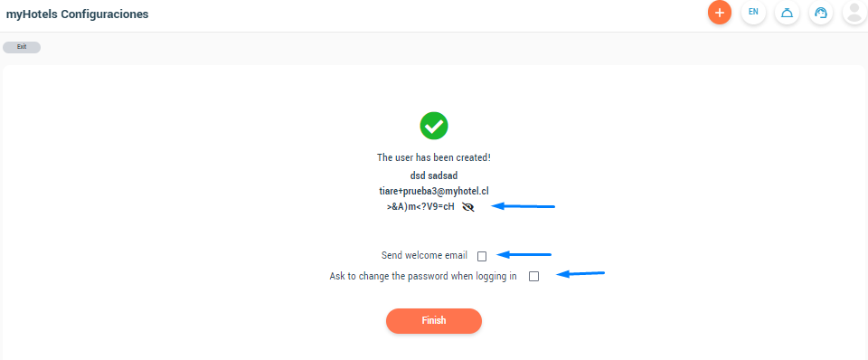
Task: Click the Finish button
Action: pos(434,321)
